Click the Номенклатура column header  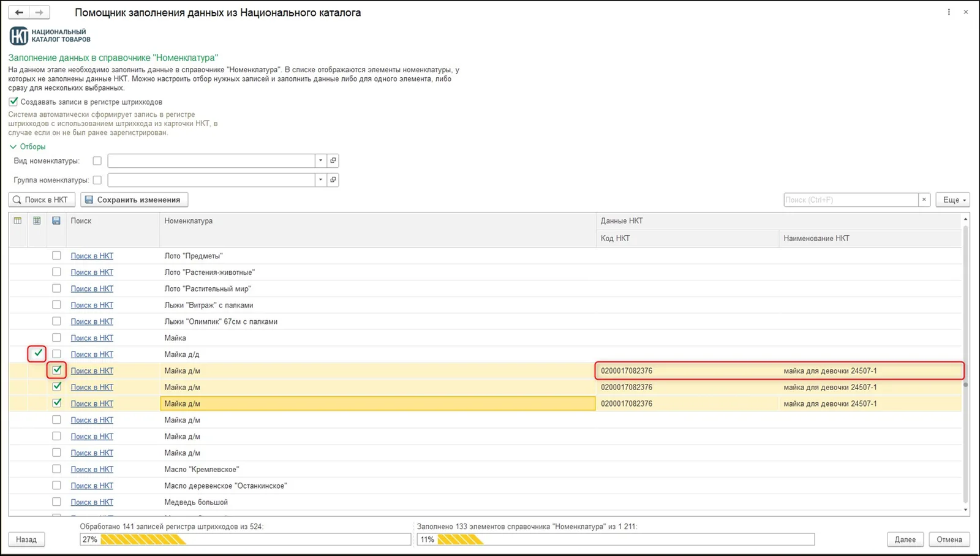coord(377,230)
